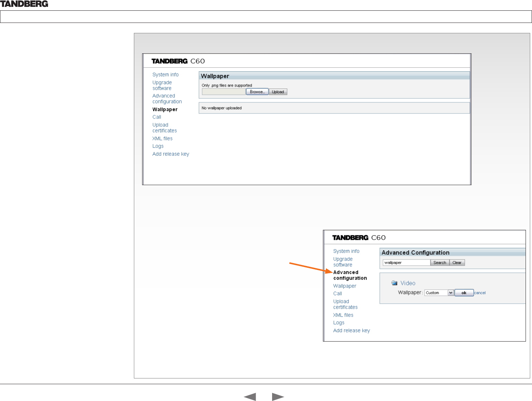Open Upload certificates in Wallpaper window
532x401 pixels.
pyautogui.click(x=165, y=128)
